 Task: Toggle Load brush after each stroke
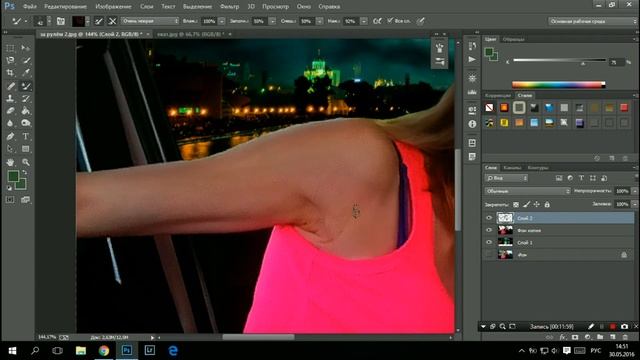(99, 21)
